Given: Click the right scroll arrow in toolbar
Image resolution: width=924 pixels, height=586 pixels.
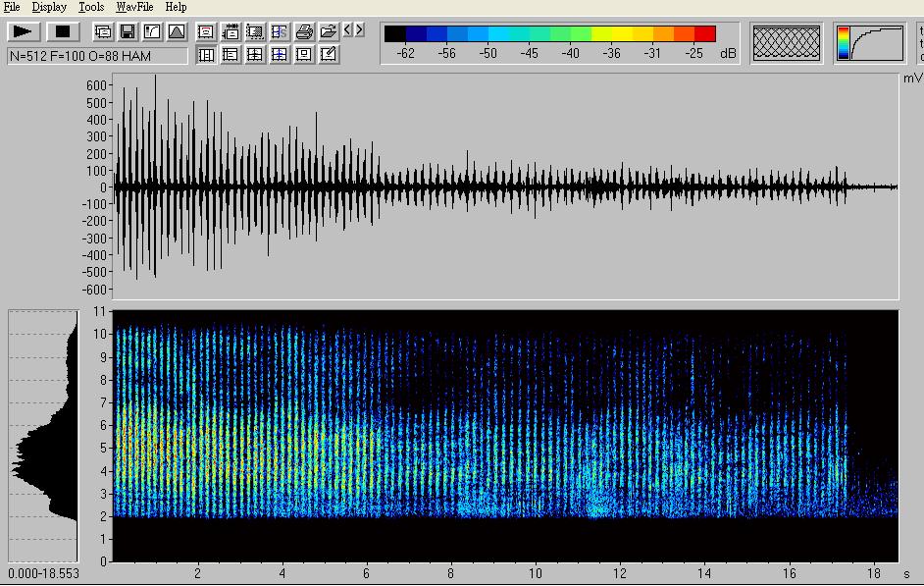Looking at the screenshot, I should pyautogui.click(x=360, y=30).
